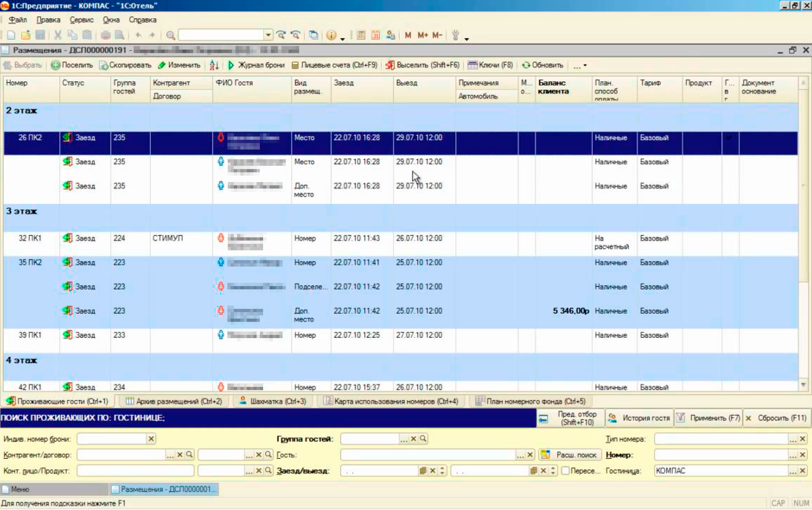Image resolution: width=812 pixels, height=510 pixels.
Task: Expand dropdown arrow next to wrench icon
Action: (466, 39)
